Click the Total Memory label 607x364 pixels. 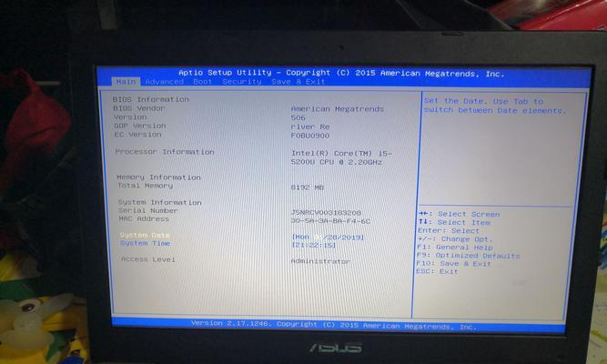[146, 186]
